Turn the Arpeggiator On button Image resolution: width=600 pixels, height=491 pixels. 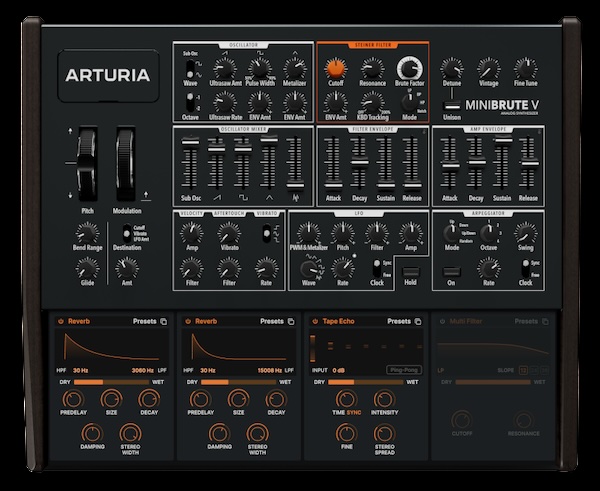452,272
